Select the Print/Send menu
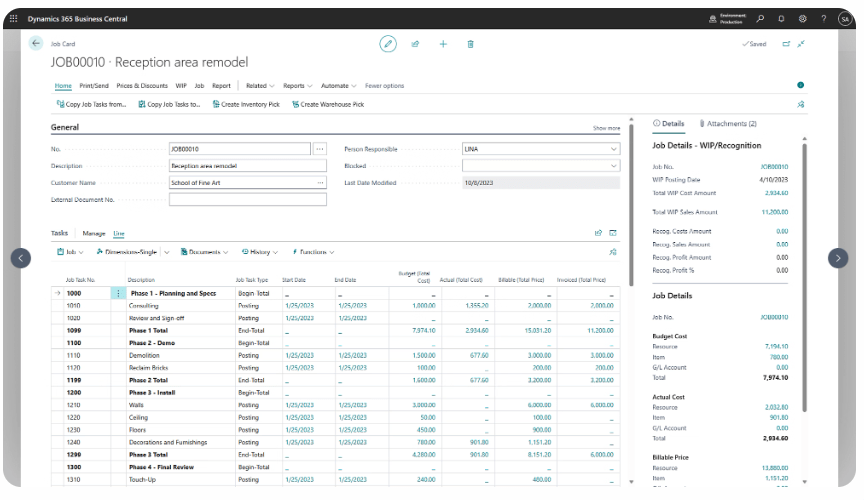 94,86
